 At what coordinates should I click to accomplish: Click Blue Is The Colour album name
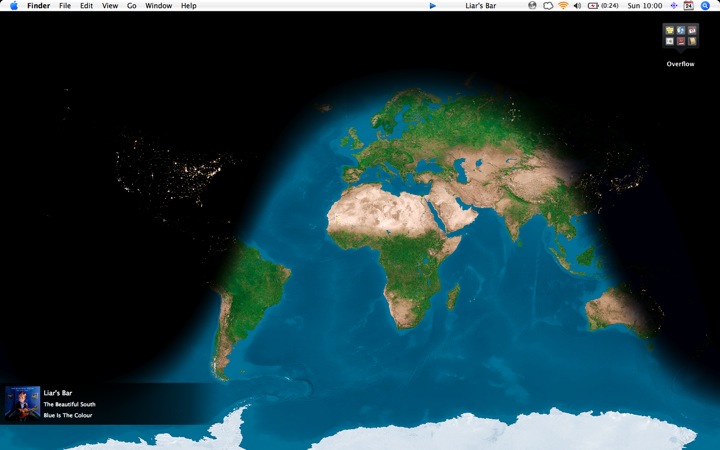(x=68, y=415)
